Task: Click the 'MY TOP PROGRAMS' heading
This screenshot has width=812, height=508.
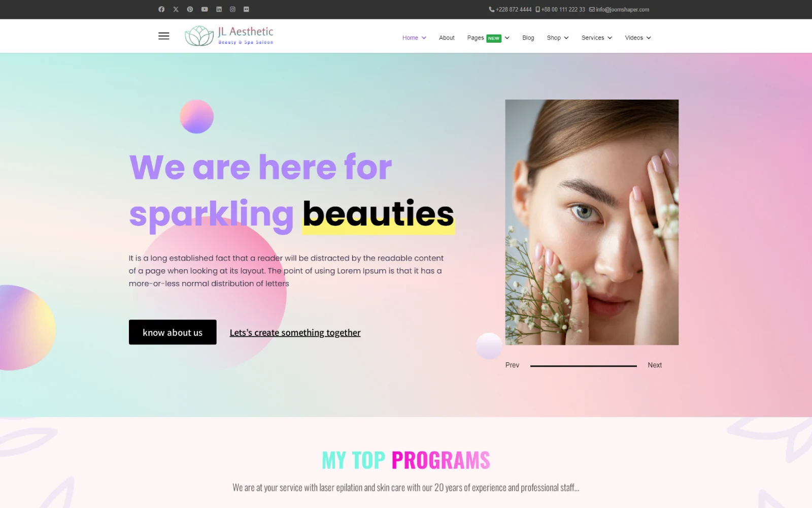Action: 406,460
